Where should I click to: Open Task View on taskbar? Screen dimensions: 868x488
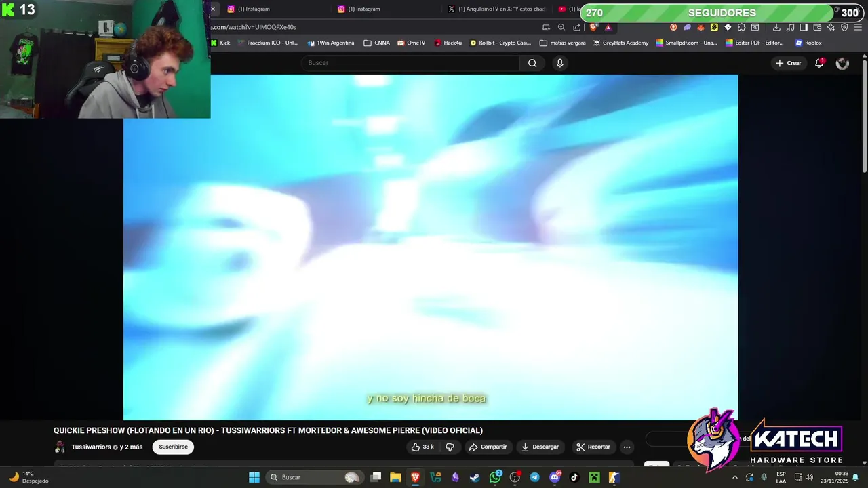pos(376,477)
